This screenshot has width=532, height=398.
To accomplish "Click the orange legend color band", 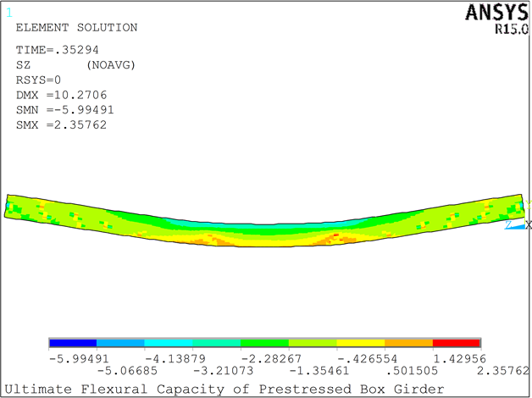I will click(408, 344).
